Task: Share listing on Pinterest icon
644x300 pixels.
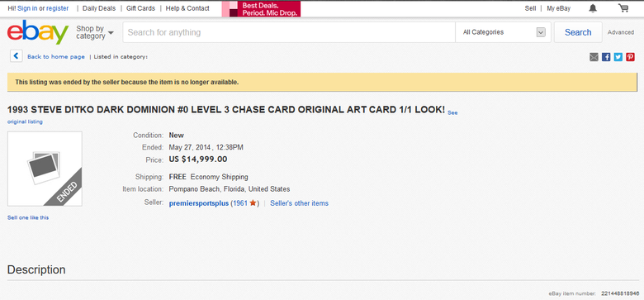Action: tap(631, 57)
